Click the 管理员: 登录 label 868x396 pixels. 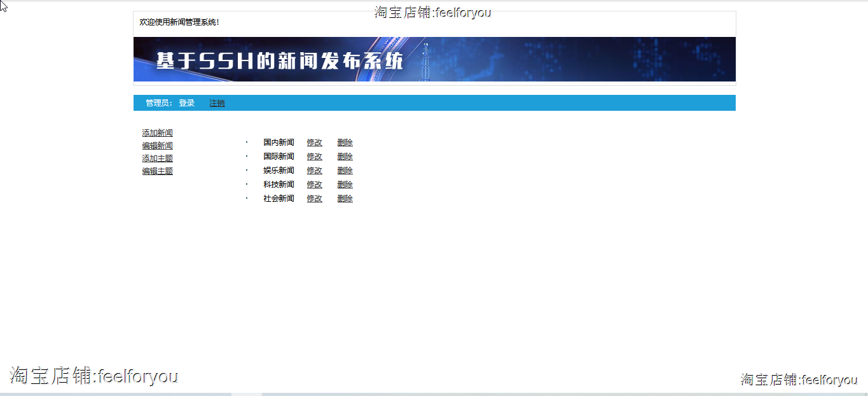[170, 103]
